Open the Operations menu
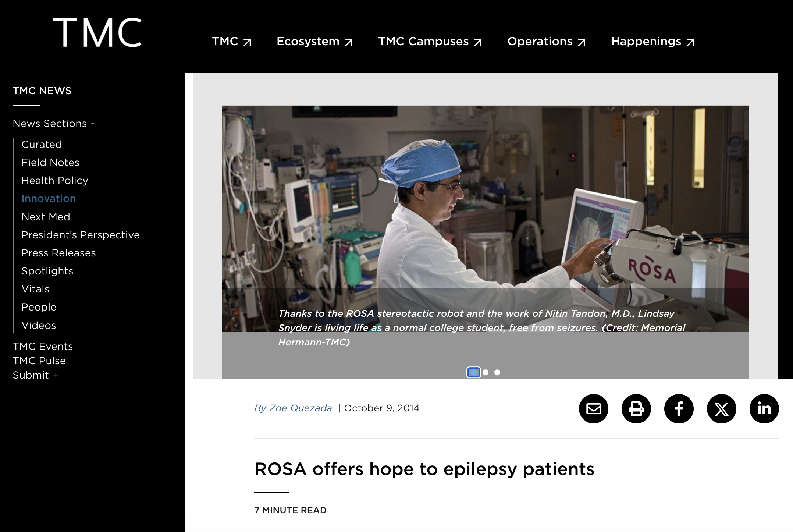 tap(547, 42)
